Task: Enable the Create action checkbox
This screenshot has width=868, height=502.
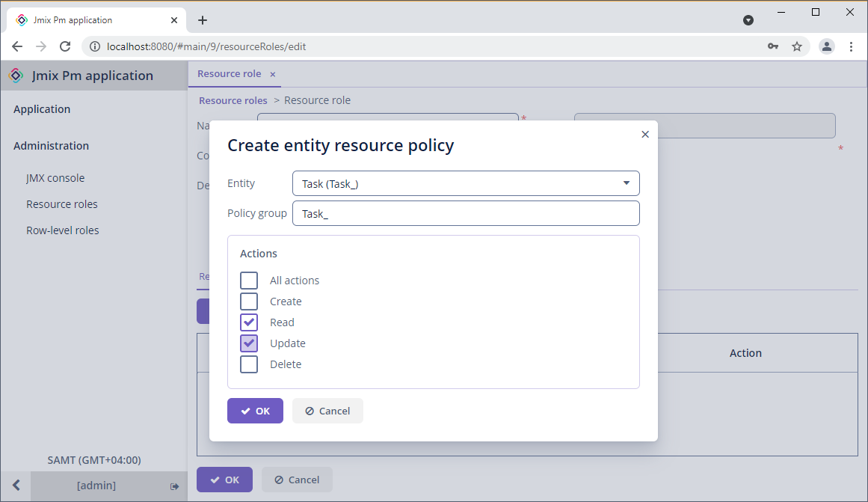Action: click(249, 301)
